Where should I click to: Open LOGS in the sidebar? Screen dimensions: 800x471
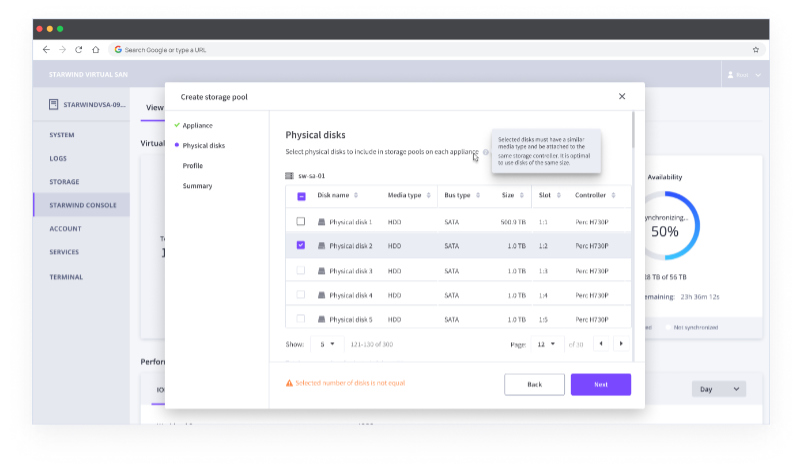58,158
